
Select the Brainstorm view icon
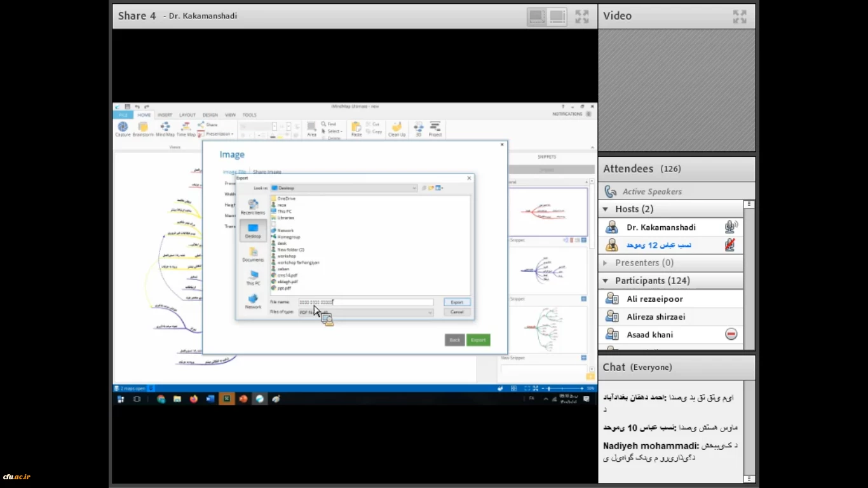[143, 128]
